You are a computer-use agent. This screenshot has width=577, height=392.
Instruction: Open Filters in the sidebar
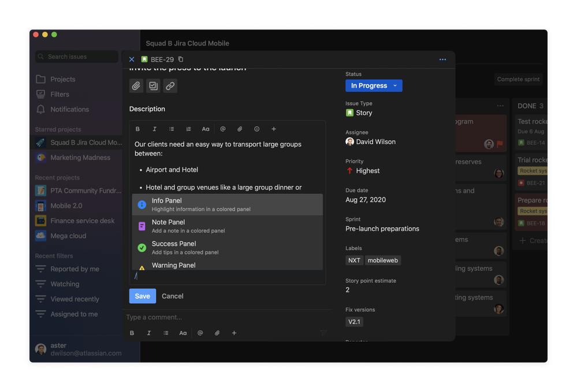53,94
